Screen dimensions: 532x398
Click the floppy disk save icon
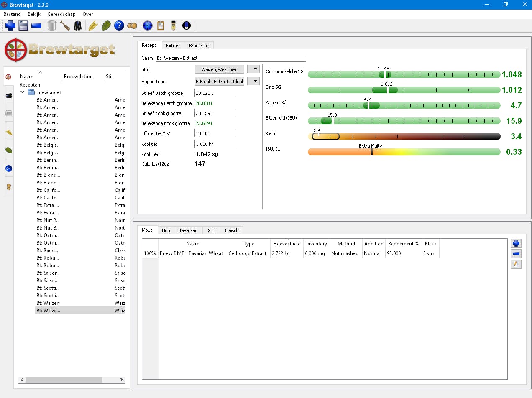point(23,26)
